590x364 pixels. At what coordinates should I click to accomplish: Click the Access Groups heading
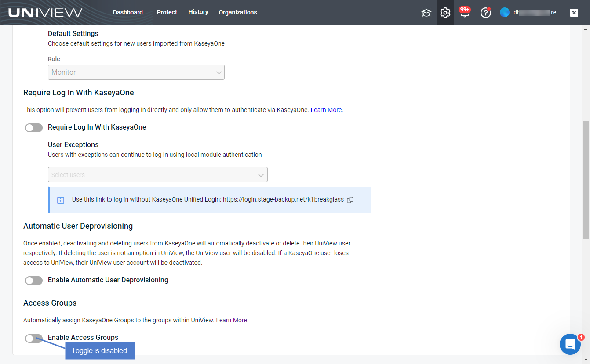[50, 303]
